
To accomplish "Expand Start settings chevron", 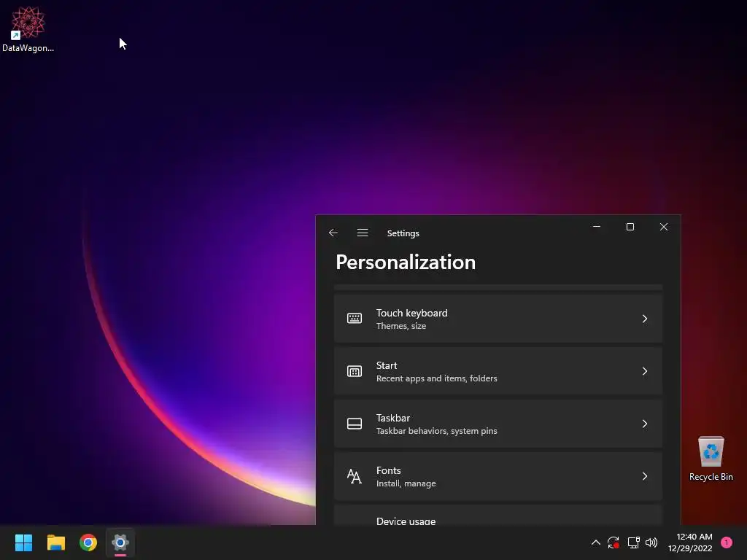I will [645, 371].
